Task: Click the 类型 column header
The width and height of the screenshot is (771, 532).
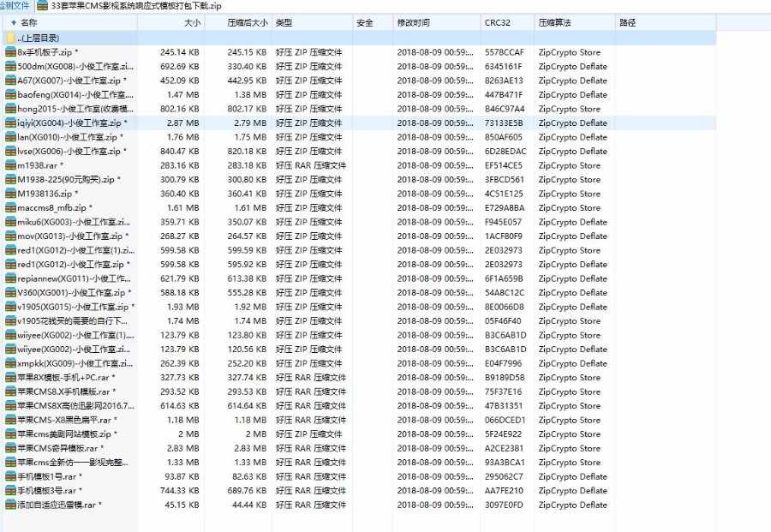Action: click(x=284, y=22)
